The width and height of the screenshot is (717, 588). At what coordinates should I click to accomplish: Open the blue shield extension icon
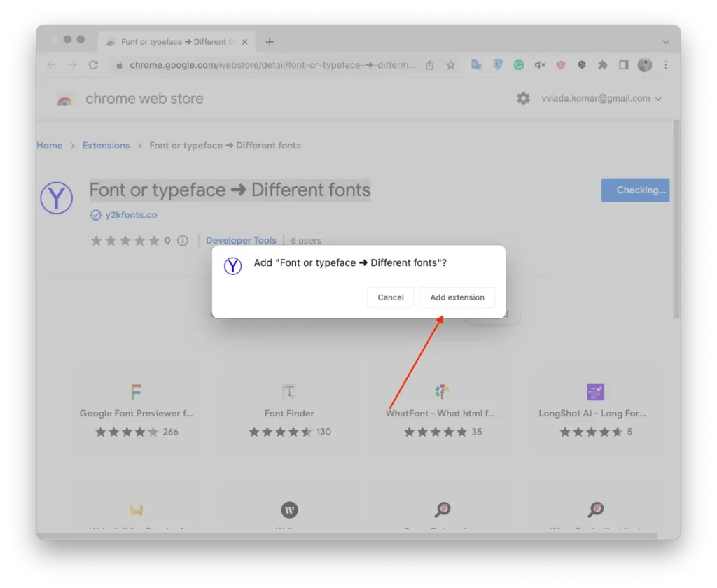pyautogui.click(x=498, y=65)
